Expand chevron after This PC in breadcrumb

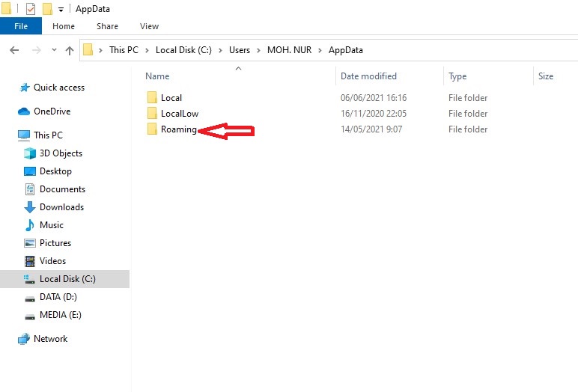147,50
